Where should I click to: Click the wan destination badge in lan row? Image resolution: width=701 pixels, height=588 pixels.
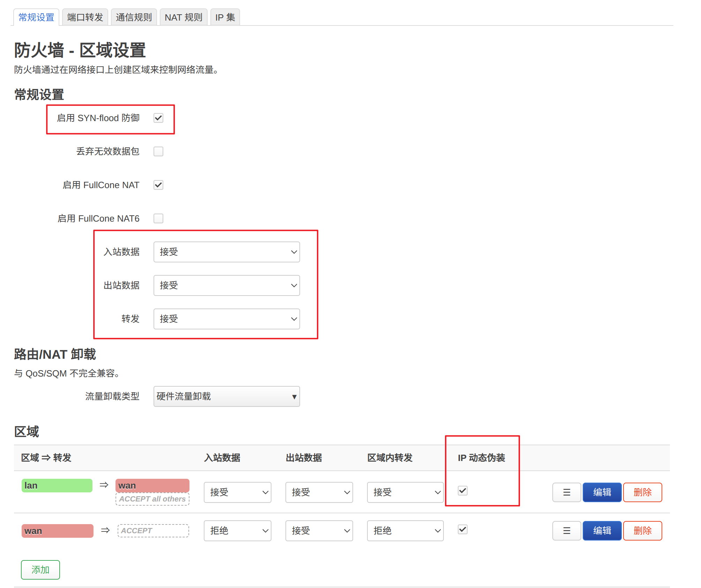pos(152,485)
